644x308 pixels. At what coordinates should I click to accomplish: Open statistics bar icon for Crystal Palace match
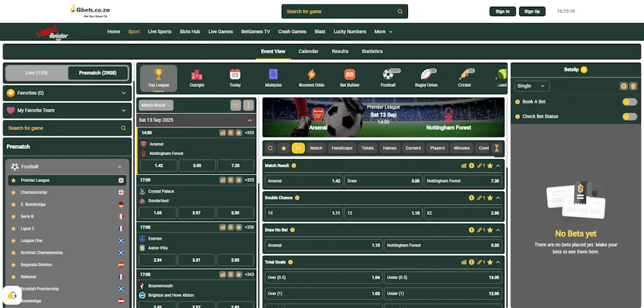(x=223, y=180)
